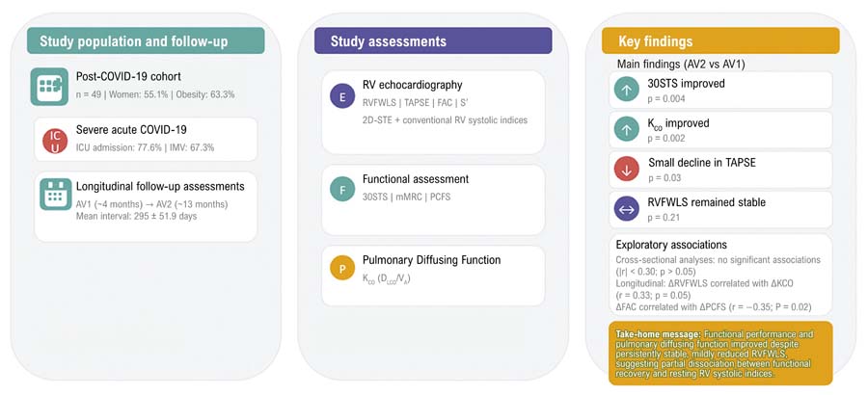The width and height of the screenshot is (868, 395).
Task: Click the orange P pulmonary icon
Action: coord(342,269)
